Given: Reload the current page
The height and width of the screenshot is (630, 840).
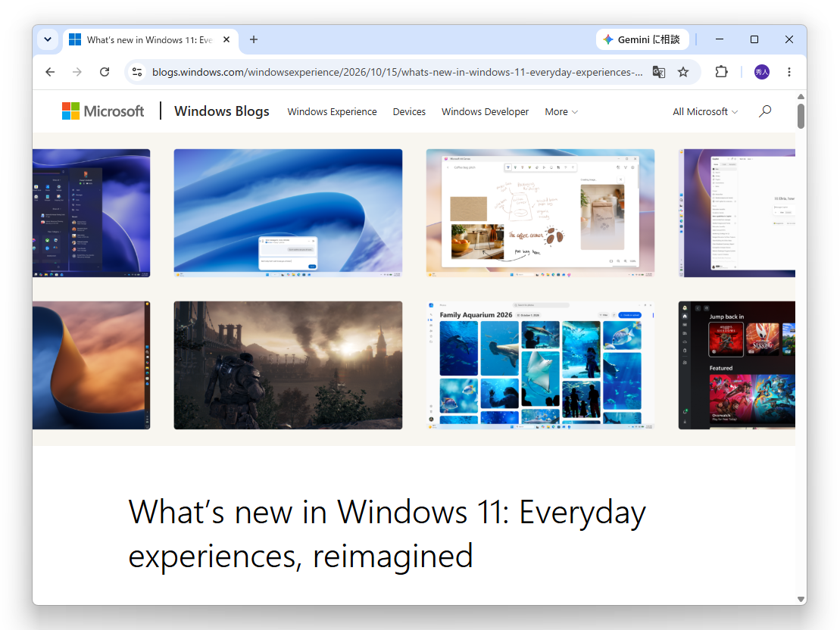Looking at the screenshot, I should coord(105,72).
